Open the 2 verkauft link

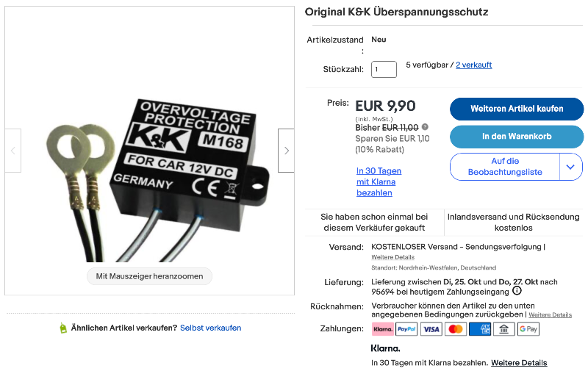473,65
